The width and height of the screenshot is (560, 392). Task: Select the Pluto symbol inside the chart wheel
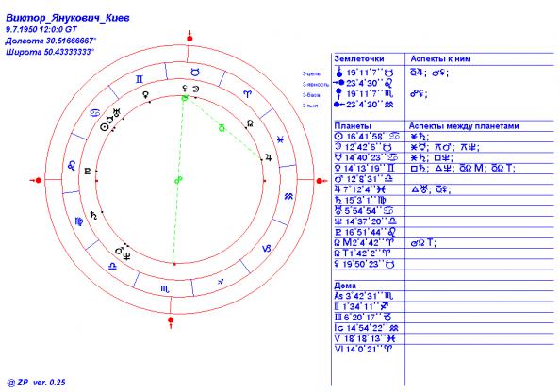pos(87,171)
